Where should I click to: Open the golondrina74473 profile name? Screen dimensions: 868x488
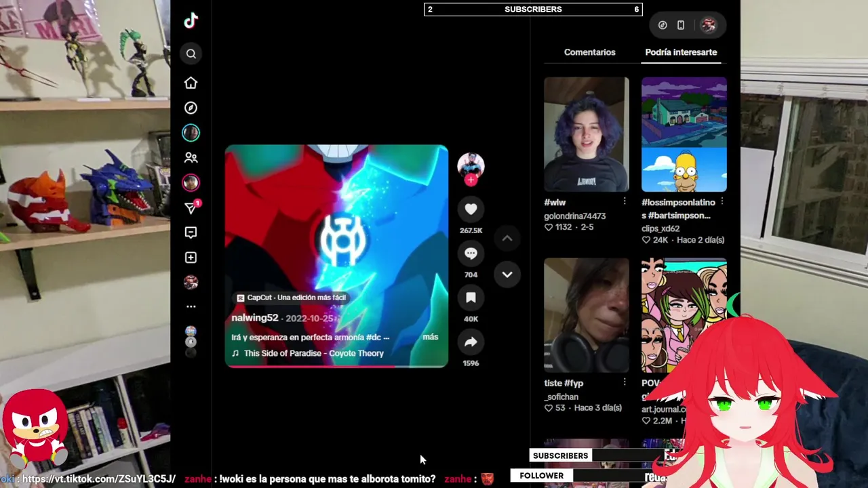point(575,216)
